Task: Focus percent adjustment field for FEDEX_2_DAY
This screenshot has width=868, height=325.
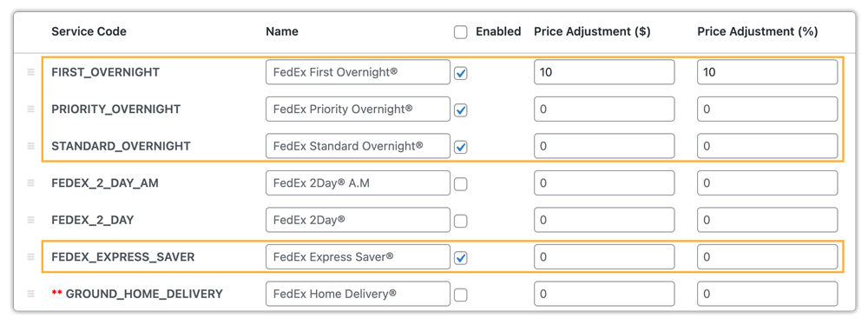Action: 767,220
